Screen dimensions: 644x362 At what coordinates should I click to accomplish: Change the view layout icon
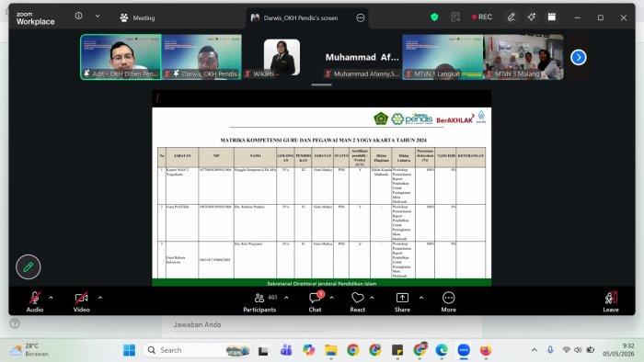(552, 17)
